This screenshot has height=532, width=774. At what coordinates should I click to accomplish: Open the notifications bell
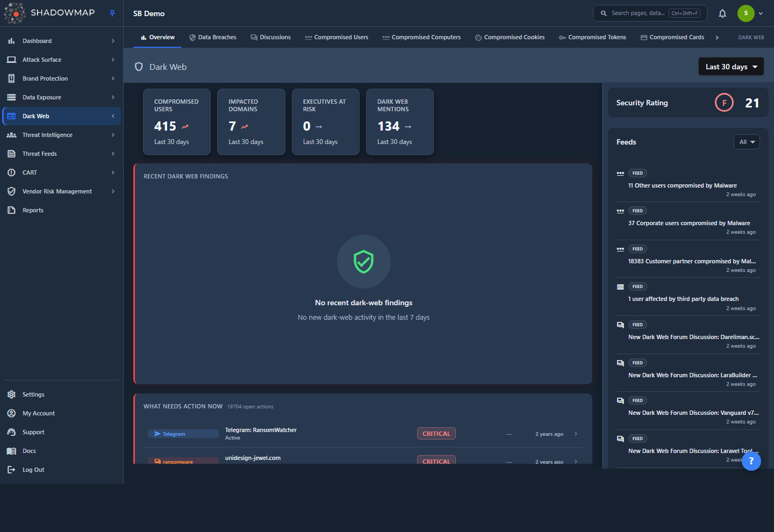[722, 13]
